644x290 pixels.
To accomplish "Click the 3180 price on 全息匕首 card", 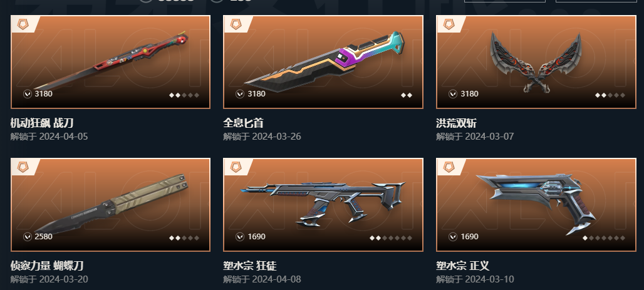I will (x=256, y=94).
